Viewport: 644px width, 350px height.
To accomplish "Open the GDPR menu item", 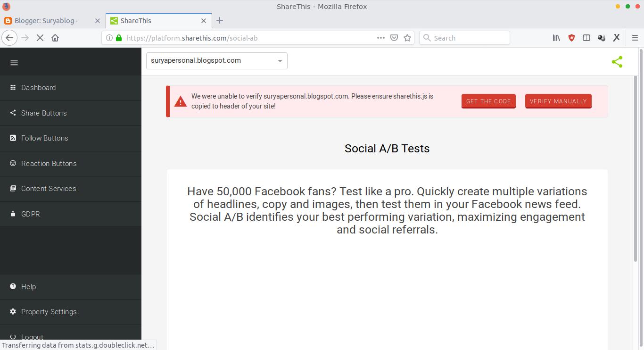I will coord(71,214).
